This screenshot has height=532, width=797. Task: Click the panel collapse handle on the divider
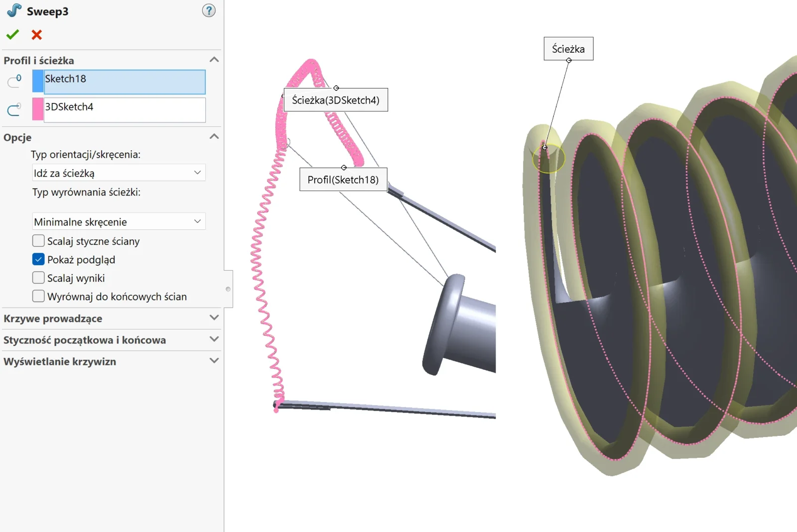(x=228, y=289)
